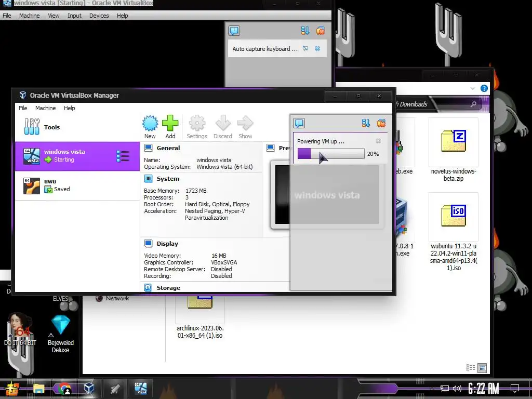532x399 pixels.
Task: Open File menu in VirtualBox Manager
Action: tap(23, 108)
